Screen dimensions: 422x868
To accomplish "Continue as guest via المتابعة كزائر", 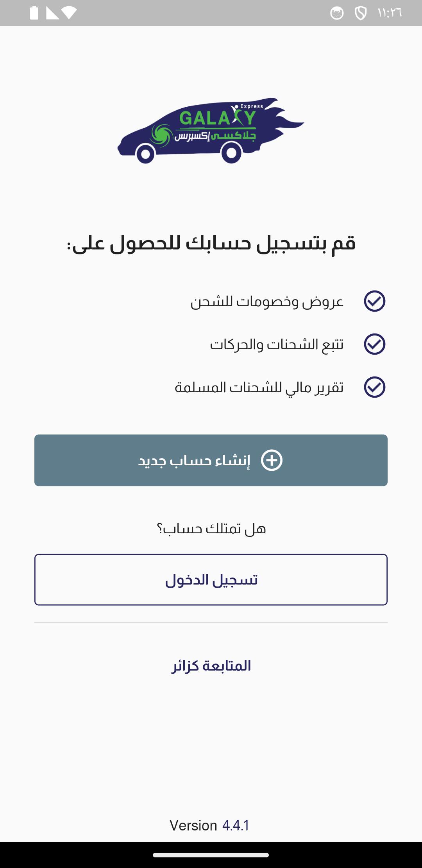I will 211,665.
